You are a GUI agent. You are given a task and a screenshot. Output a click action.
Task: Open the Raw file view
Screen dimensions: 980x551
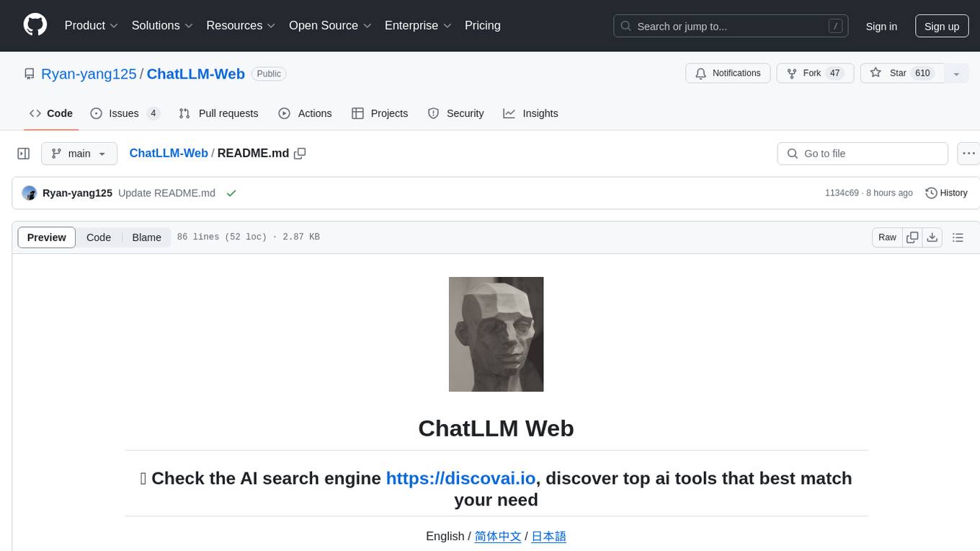coord(887,237)
